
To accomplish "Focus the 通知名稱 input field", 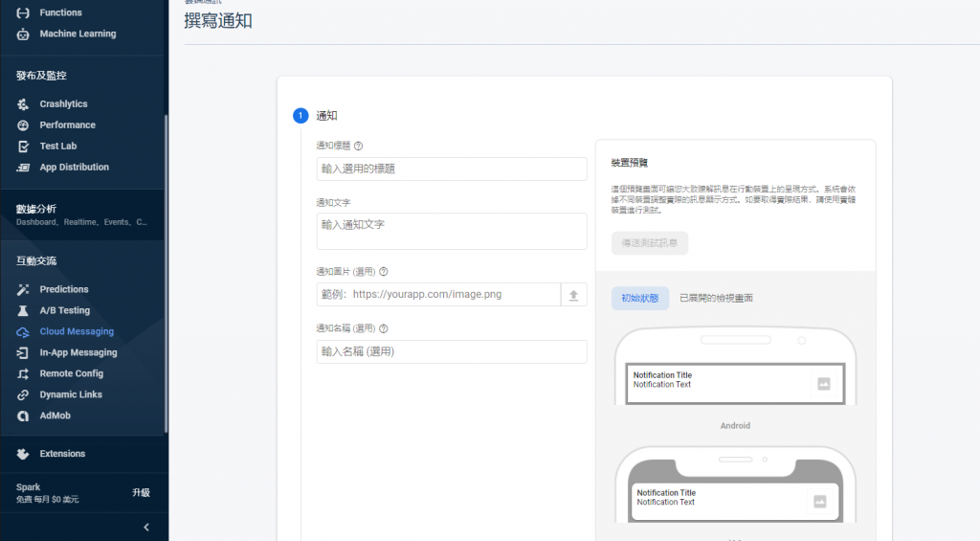I will pyautogui.click(x=452, y=351).
